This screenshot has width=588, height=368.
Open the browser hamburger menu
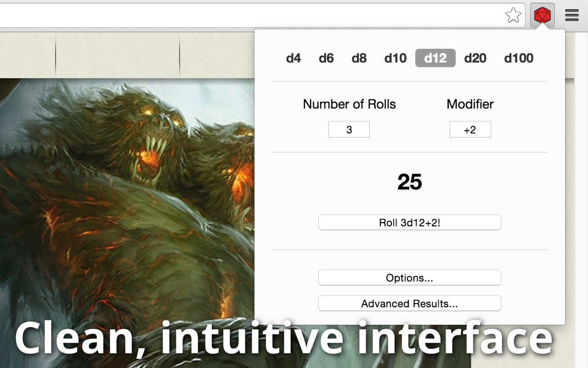tap(572, 15)
